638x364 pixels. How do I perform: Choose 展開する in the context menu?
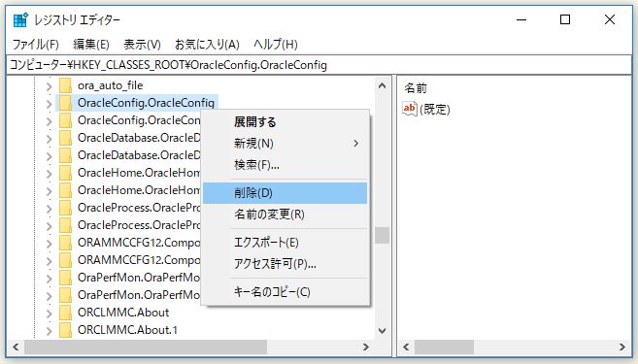[x=285, y=122]
